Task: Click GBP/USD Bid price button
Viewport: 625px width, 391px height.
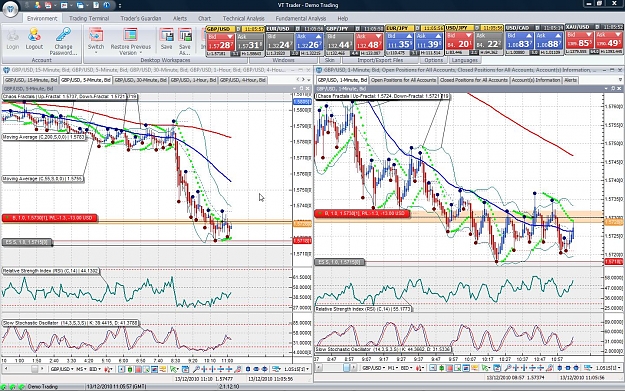Action: (x=220, y=41)
